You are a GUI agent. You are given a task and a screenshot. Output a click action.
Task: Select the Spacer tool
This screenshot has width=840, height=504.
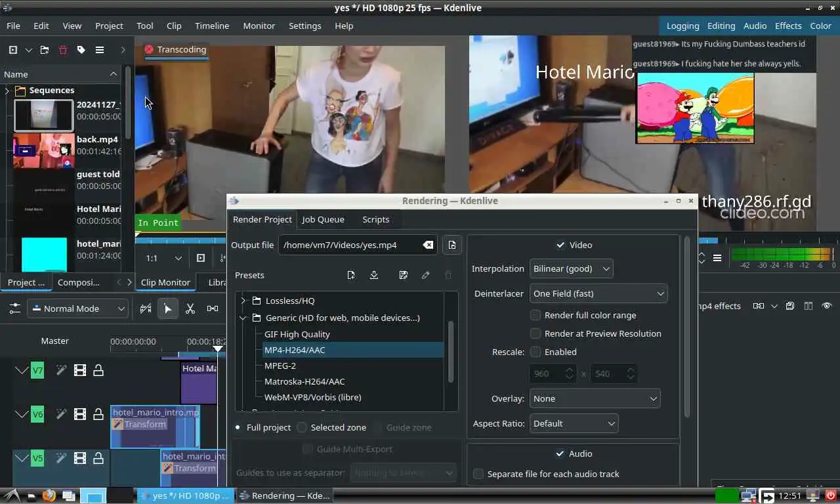click(x=213, y=308)
